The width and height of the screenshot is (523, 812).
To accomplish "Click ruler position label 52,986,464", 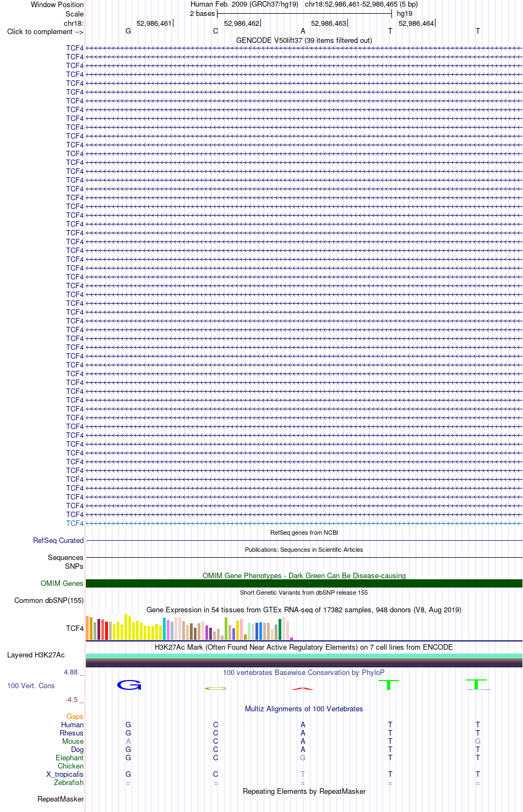I will pos(416,23).
